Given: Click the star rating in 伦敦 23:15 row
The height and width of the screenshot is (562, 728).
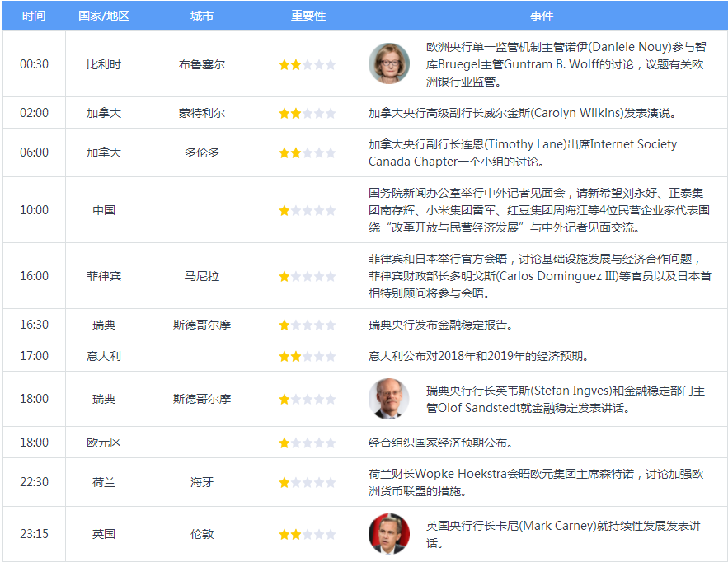Looking at the screenshot, I should click(307, 535).
